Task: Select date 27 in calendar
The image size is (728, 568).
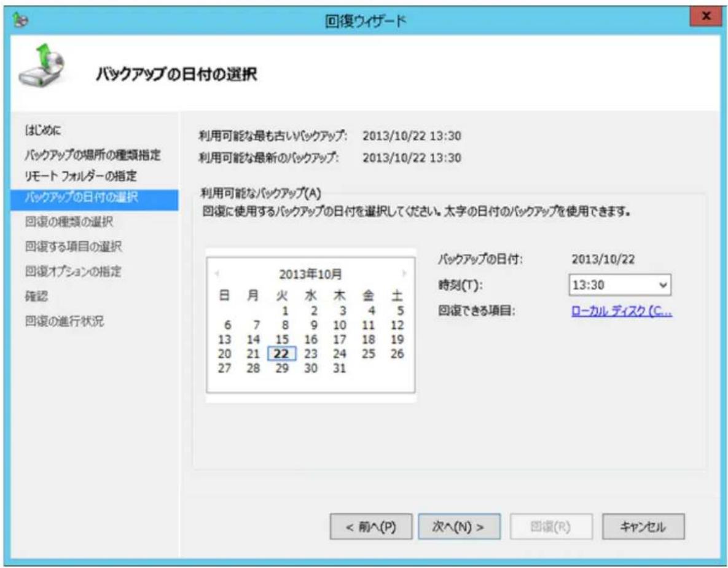Action: point(225,368)
